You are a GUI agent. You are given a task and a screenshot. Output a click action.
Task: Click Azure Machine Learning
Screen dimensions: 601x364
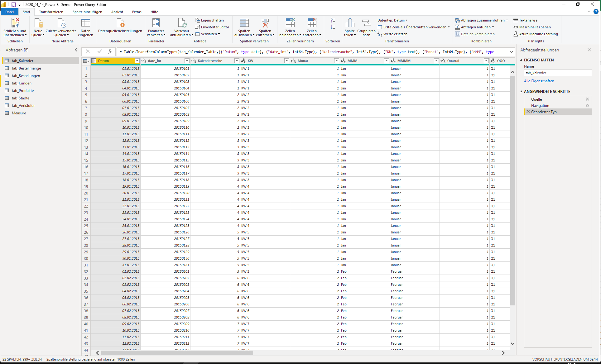[536, 34]
